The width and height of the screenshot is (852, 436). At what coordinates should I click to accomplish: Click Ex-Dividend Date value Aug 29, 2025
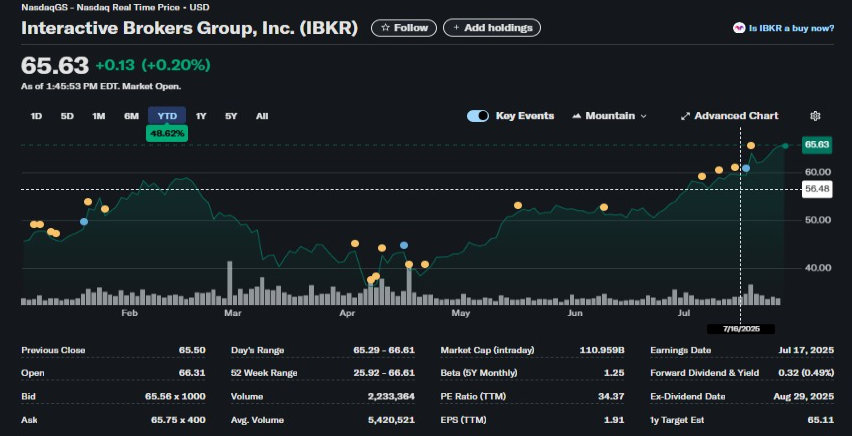pos(803,396)
